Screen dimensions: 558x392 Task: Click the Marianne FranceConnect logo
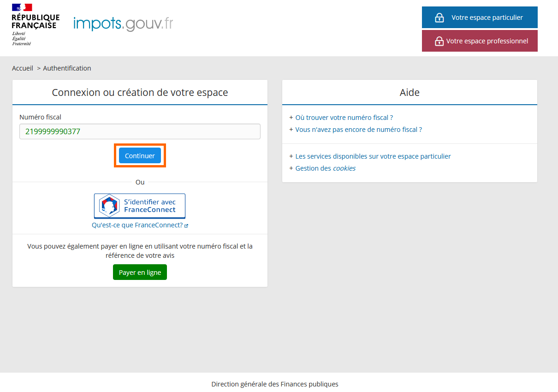pos(109,206)
